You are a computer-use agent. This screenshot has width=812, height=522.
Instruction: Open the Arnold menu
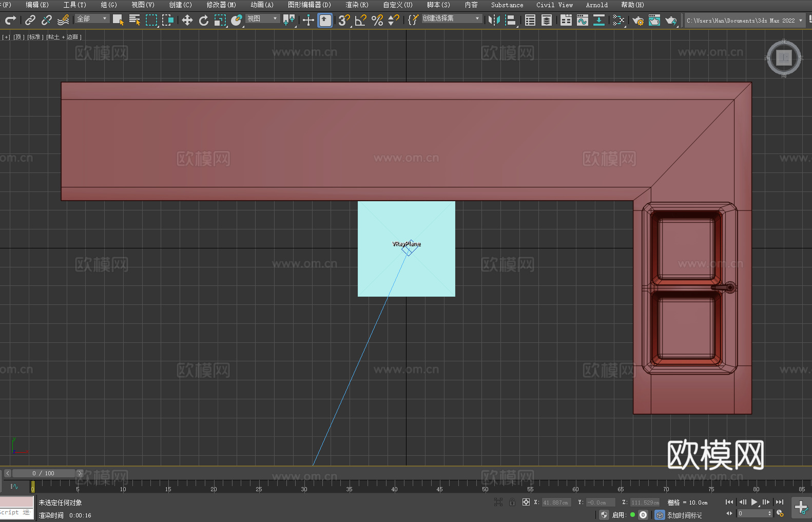(x=596, y=5)
